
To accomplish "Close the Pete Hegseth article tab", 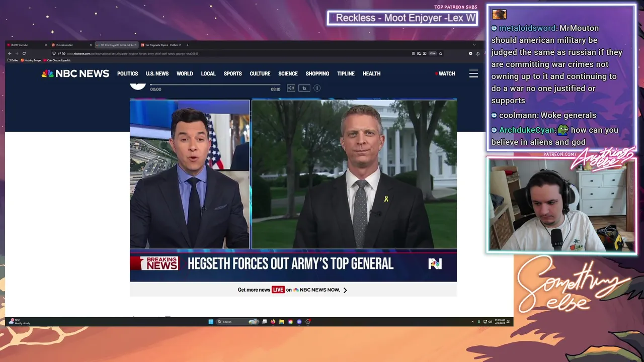I will tap(135, 45).
